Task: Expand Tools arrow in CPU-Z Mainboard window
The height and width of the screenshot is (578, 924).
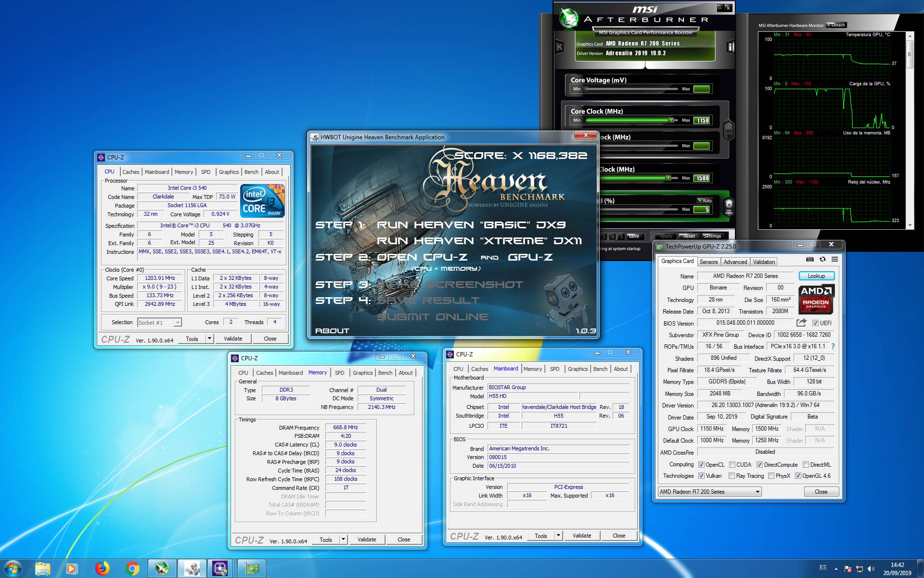Action: [x=558, y=536]
